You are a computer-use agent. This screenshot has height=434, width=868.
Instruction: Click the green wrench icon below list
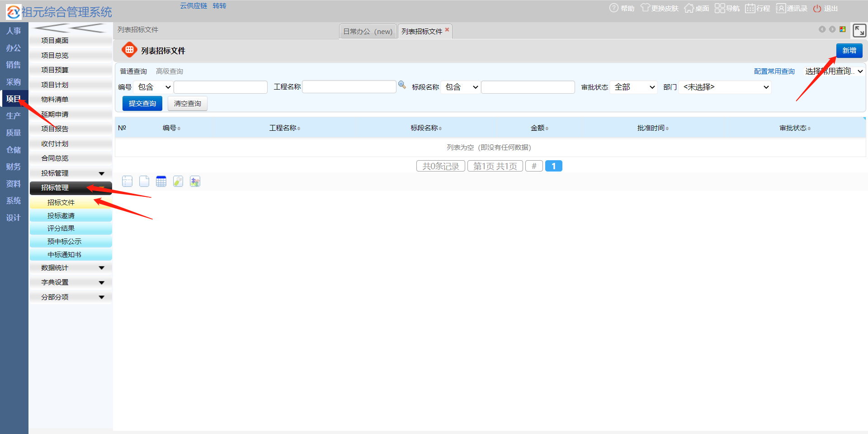(x=178, y=181)
